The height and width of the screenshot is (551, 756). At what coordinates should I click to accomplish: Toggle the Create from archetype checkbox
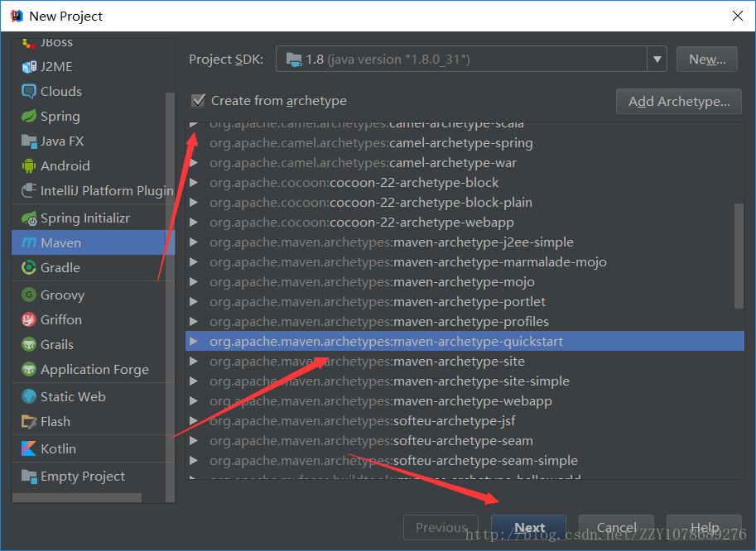(x=198, y=100)
